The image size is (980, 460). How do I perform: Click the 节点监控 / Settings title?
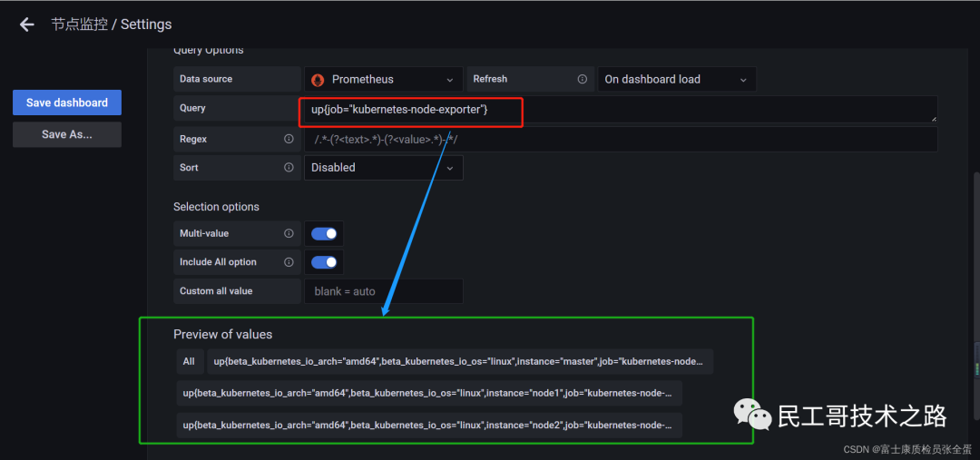click(x=112, y=24)
